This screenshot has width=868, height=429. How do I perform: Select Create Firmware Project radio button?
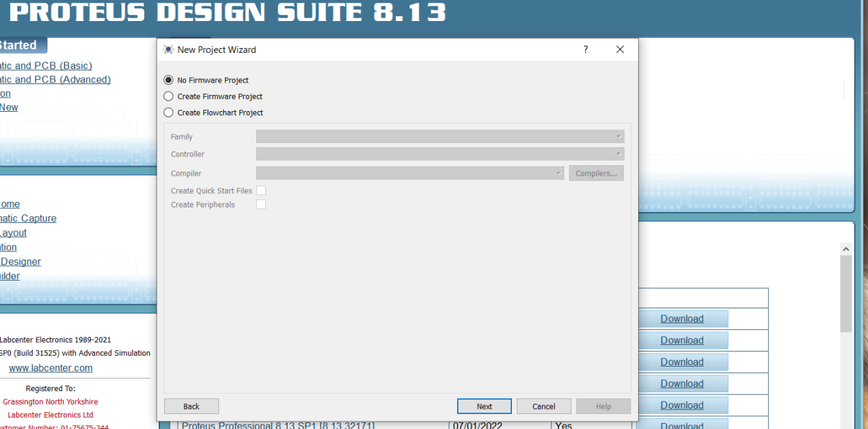coord(169,96)
